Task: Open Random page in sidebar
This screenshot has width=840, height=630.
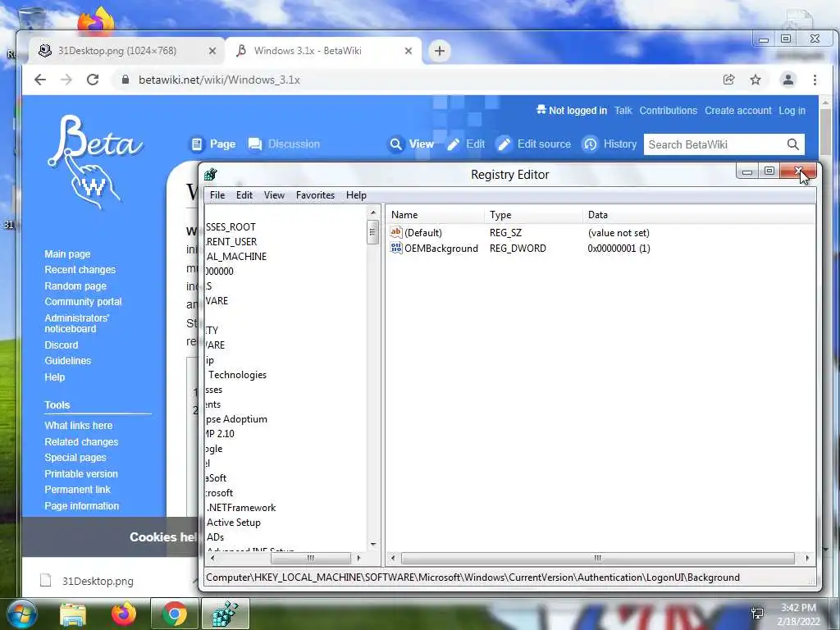Action: pos(75,286)
